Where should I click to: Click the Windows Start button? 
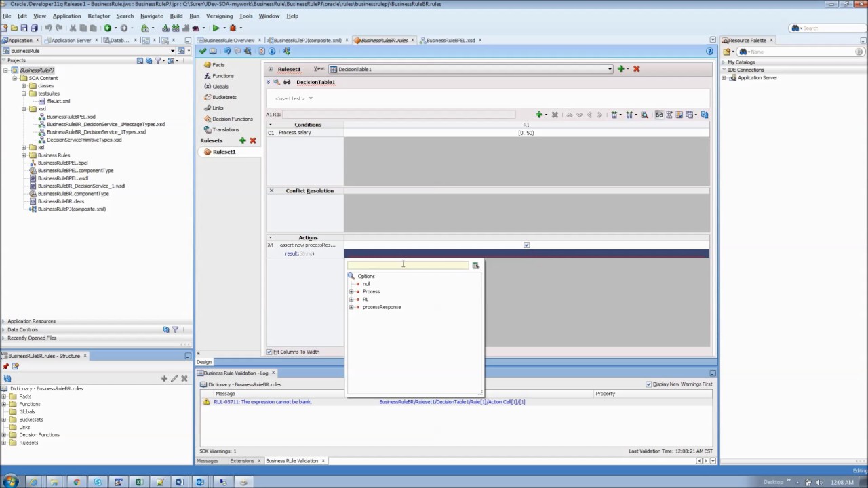pyautogui.click(x=10, y=482)
